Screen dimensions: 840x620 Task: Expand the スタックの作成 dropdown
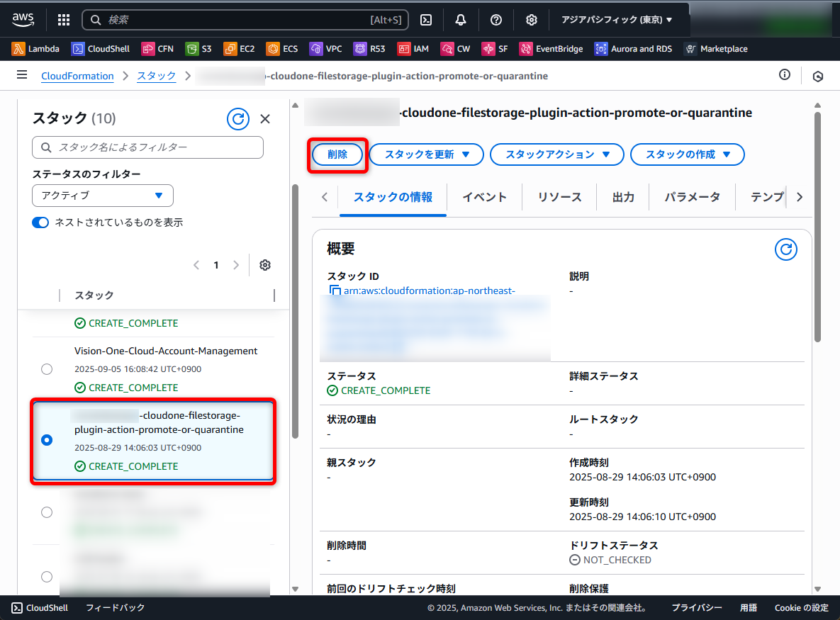click(688, 154)
